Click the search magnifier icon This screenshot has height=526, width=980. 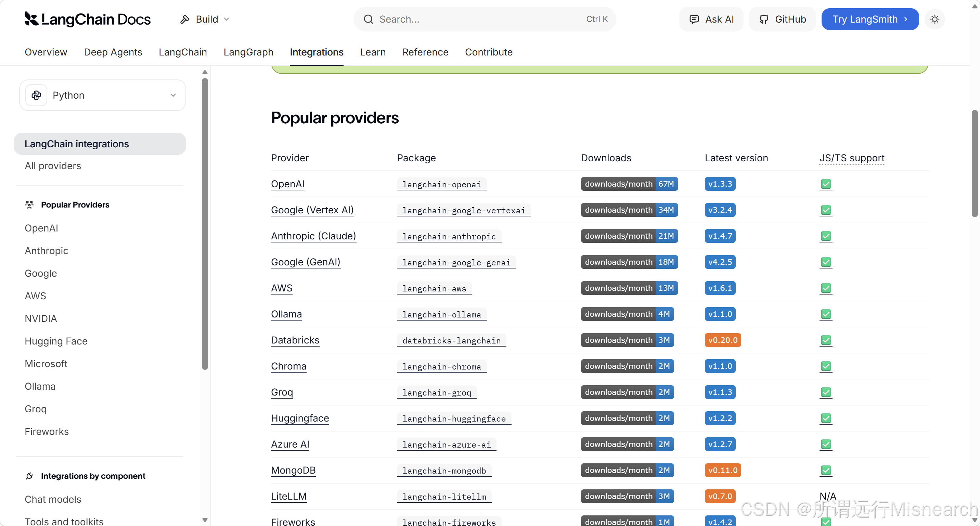368,20
